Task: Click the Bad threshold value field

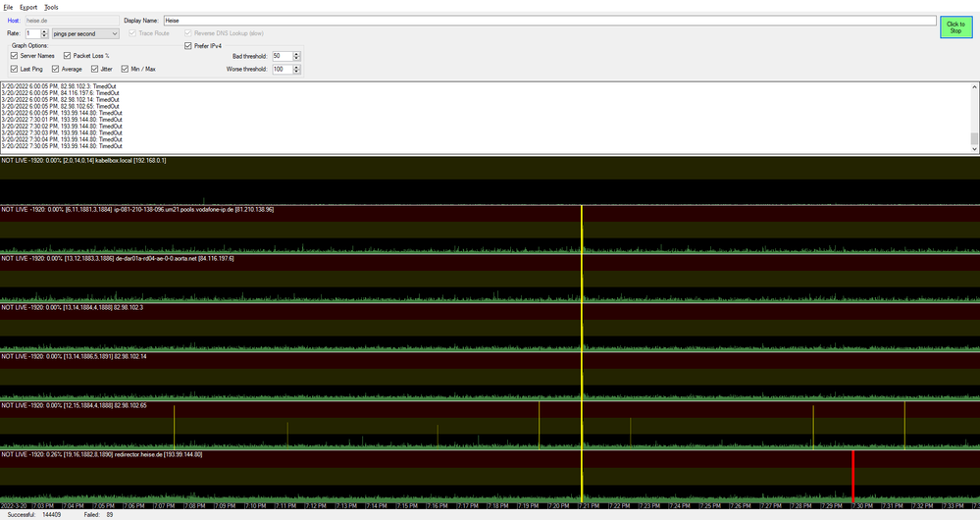Action: 282,56
